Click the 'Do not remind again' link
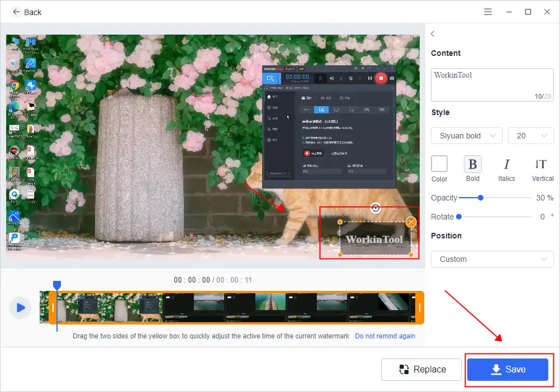Viewport: 560px width, 392px height. click(x=385, y=336)
